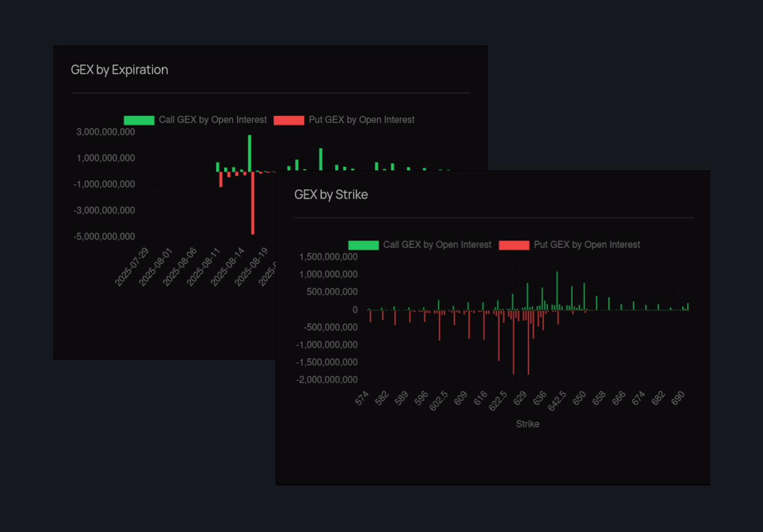
Task: Switch to the GEX by Expiration chart
Action: (120, 70)
